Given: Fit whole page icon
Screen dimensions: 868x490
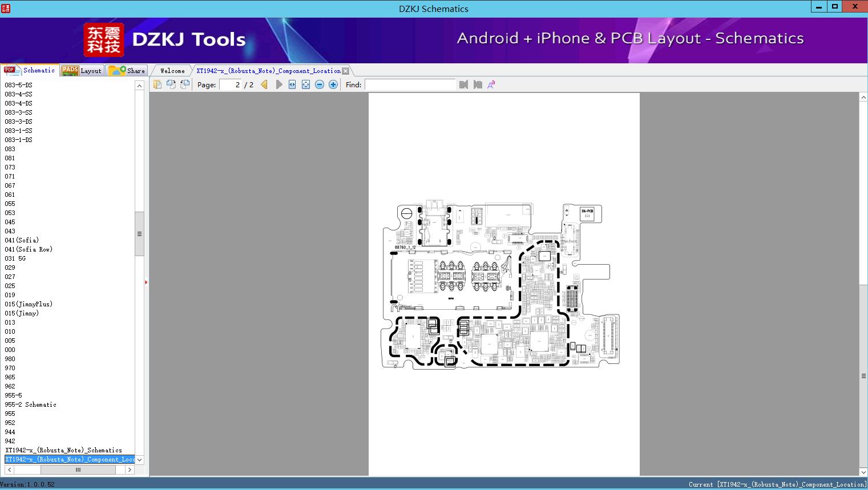Looking at the screenshot, I should click(306, 84).
